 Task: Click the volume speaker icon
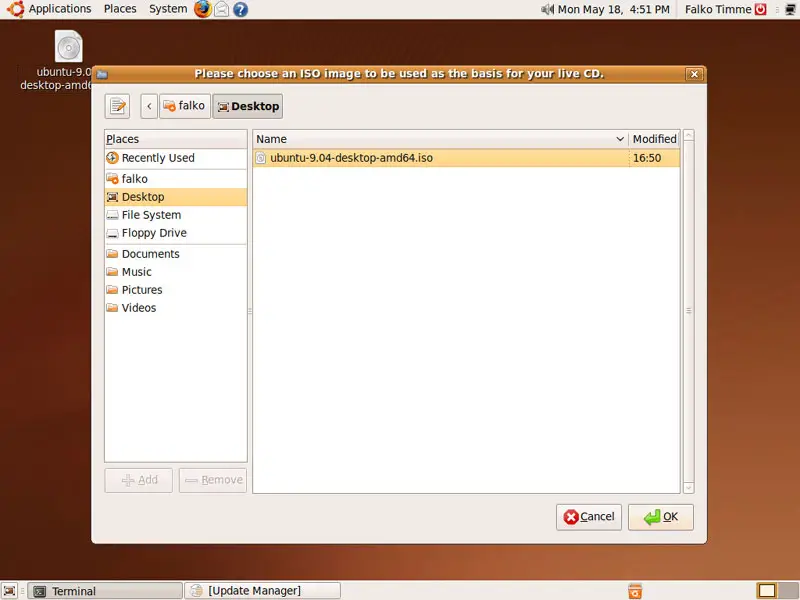pyautogui.click(x=547, y=9)
